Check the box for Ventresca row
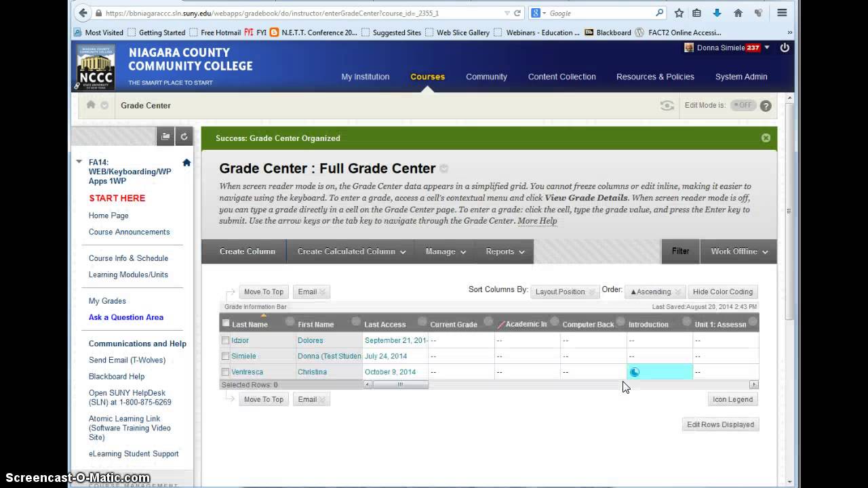The height and width of the screenshot is (488, 868). pyautogui.click(x=225, y=371)
